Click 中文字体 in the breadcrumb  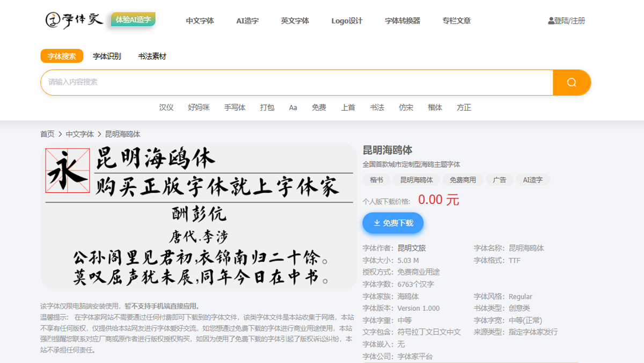[x=80, y=134]
